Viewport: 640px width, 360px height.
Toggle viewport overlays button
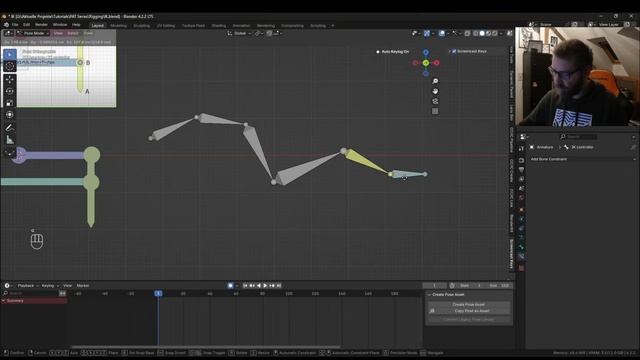(442, 33)
